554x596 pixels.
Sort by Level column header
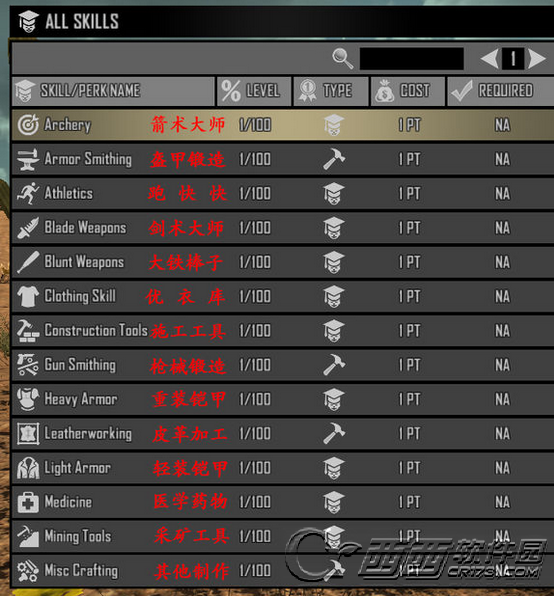point(254,91)
